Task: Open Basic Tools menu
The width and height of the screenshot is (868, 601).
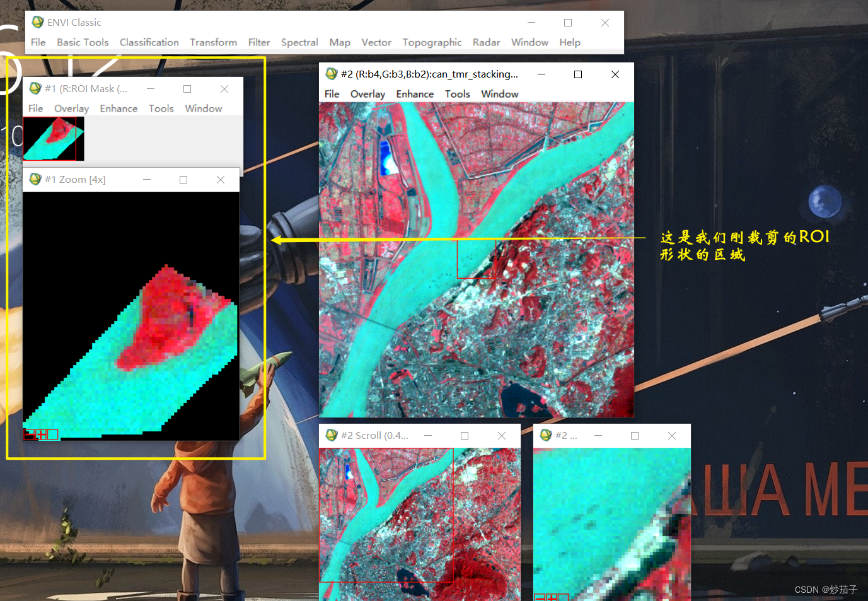Action: point(83,42)
